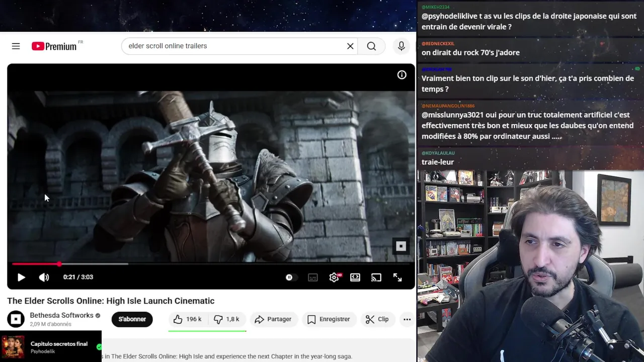Switch to theater mode
Viewport: 644px width, 362px height.
click(355, 277)
